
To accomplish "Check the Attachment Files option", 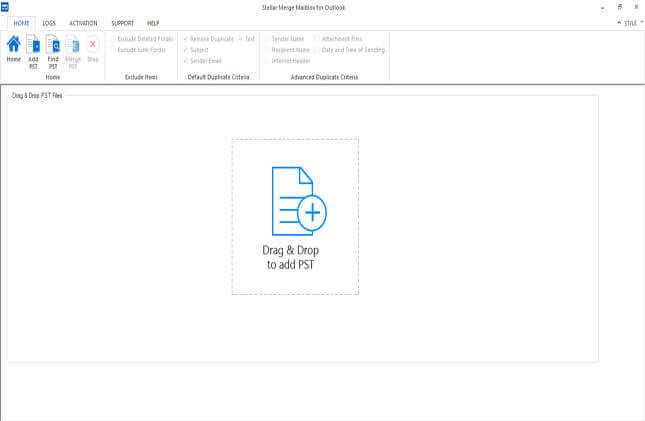I will pos(317,39).
